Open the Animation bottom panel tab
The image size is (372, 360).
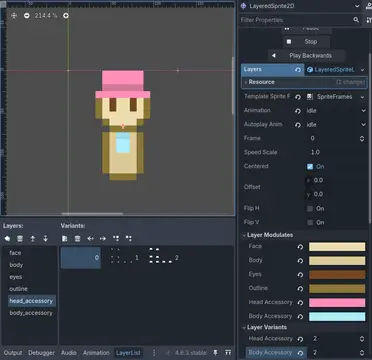click(x=96, y=353)
